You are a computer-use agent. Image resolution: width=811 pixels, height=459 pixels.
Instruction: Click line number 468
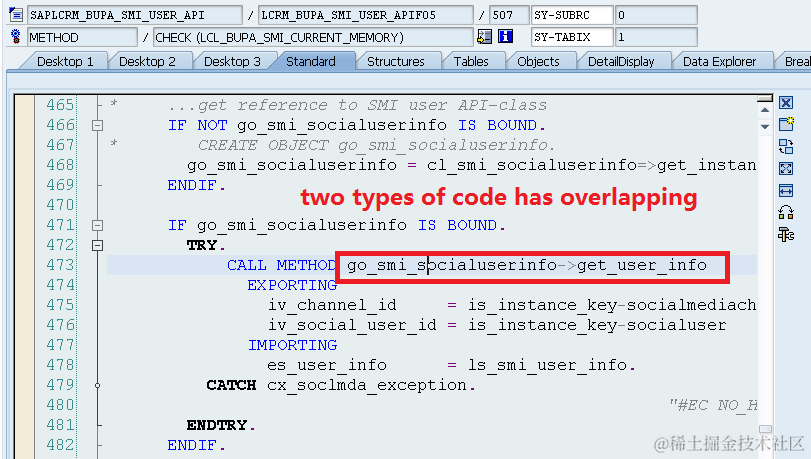[61, 165]
